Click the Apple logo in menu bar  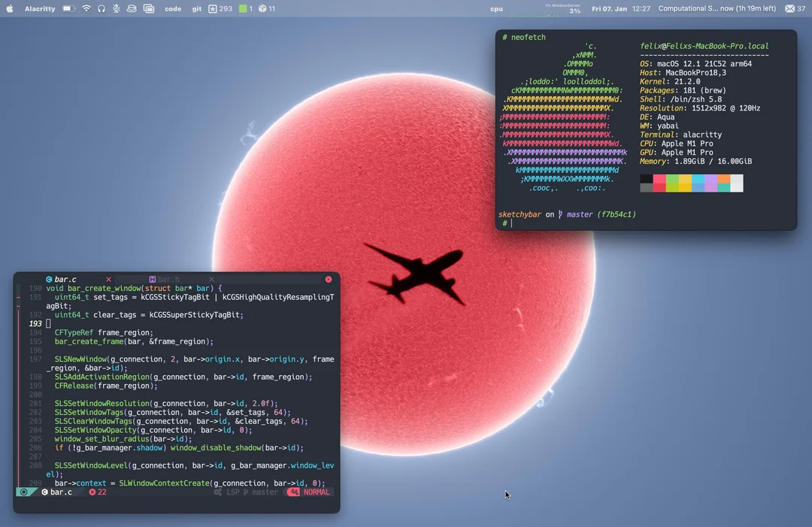pyautogui.click(x=9, y=8)
